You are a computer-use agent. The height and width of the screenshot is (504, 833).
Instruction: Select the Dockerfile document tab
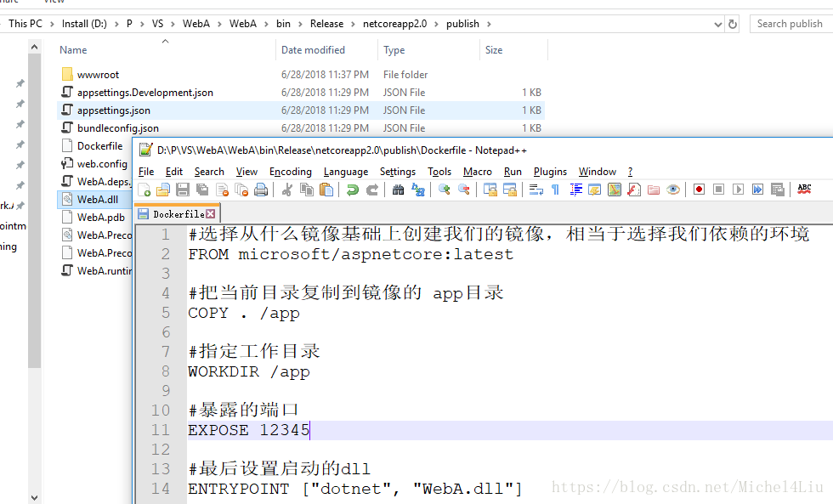point(178,214)
